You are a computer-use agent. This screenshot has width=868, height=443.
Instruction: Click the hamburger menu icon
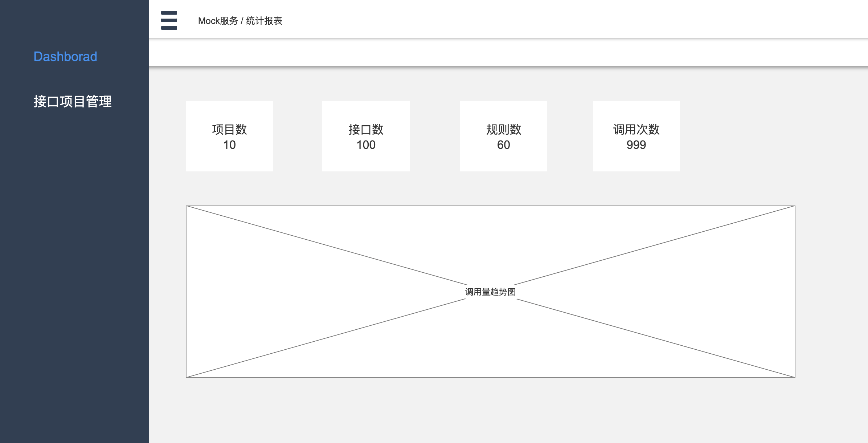[169, 20]
